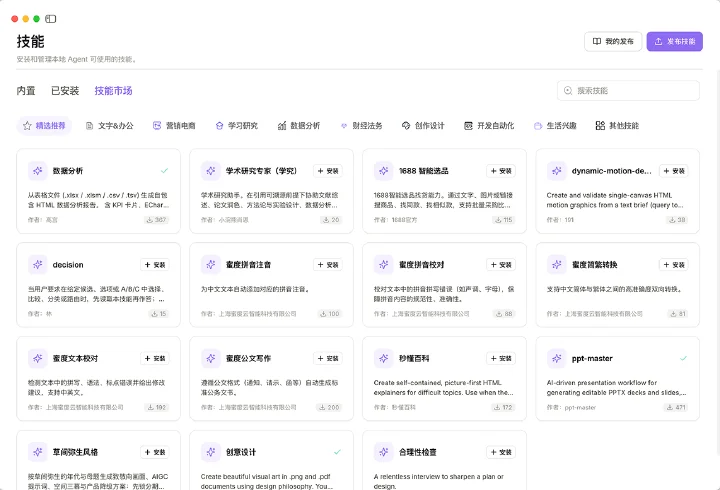Screen dimensions: 720x490
Task: Install the 蜜度拼音校对 skill
Action: pyautogui.click(x=501, y=265)
